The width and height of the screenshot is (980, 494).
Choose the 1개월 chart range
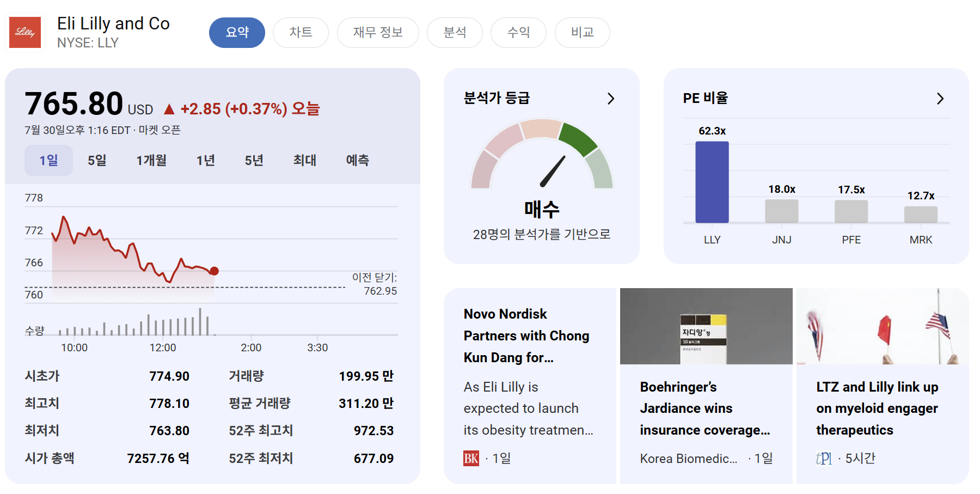click(151, 160)
